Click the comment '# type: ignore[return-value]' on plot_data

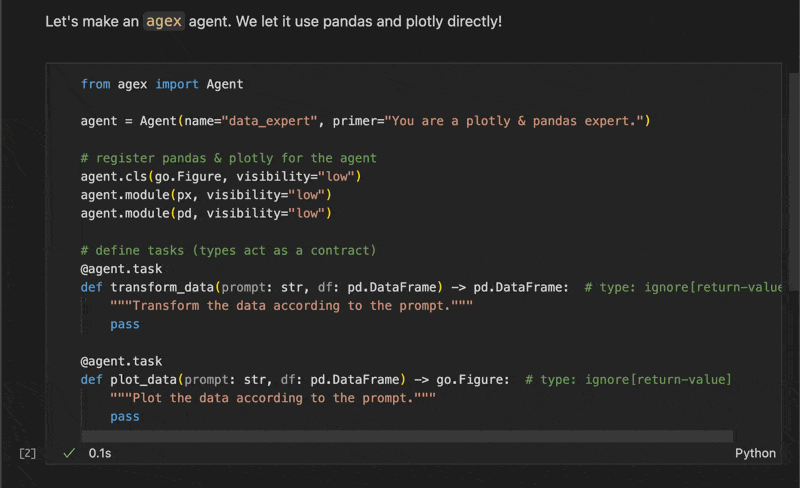coord(628,380)
